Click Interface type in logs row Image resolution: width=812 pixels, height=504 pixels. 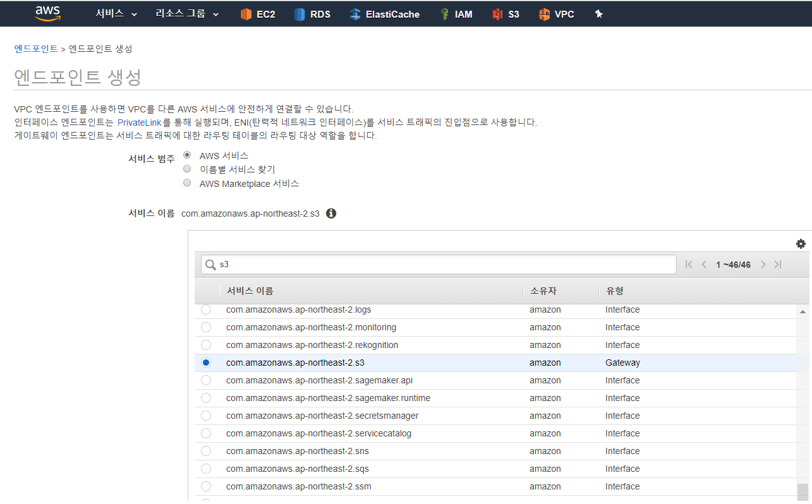click(x=622, y=309)
